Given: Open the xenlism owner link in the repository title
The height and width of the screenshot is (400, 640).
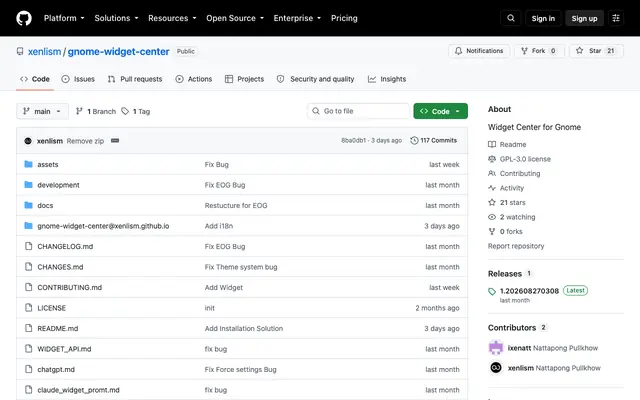Looking at the screenshot, I should pyautogui.click(x=44, y=52).
